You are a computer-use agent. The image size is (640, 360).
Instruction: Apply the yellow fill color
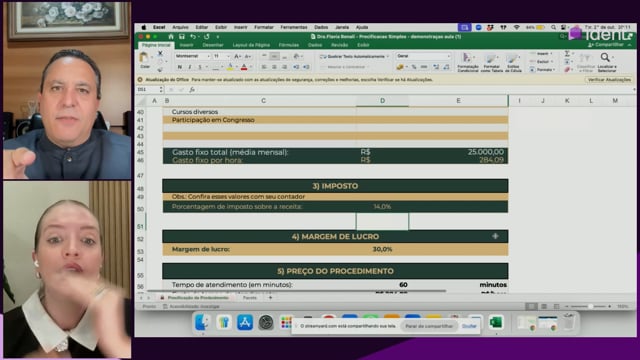tap(230, 67)
